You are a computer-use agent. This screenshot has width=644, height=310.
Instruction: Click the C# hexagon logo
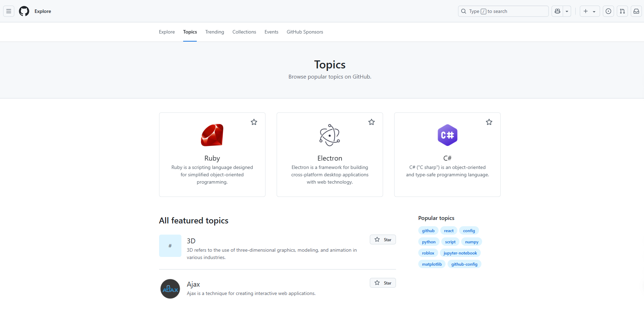[x=447, y=135]
